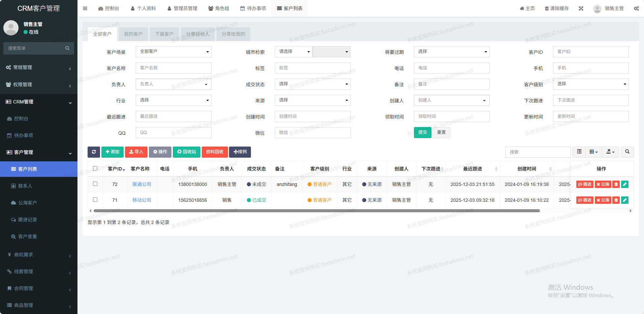Switch to the 我的客户 tab
Image resolution: width=644 pixels, height=314 pixels.
133,34
